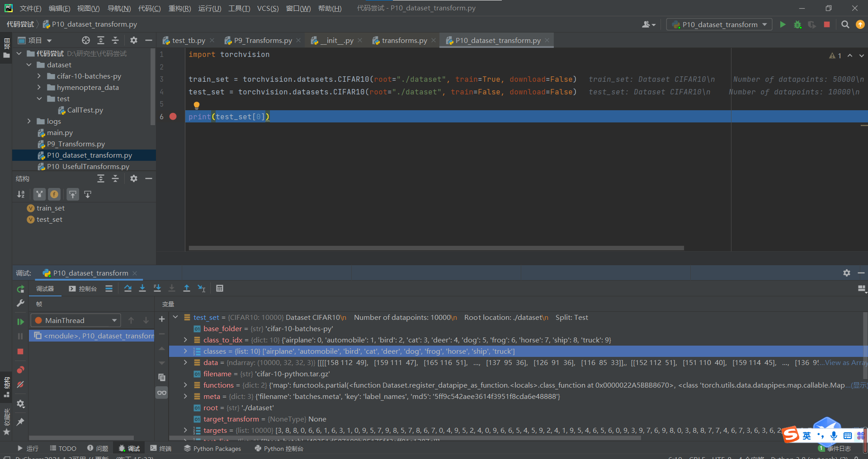The width and height of the screenshot is (868, 459).
Task: Click View as Array link for data
Action: pos(846,362)
